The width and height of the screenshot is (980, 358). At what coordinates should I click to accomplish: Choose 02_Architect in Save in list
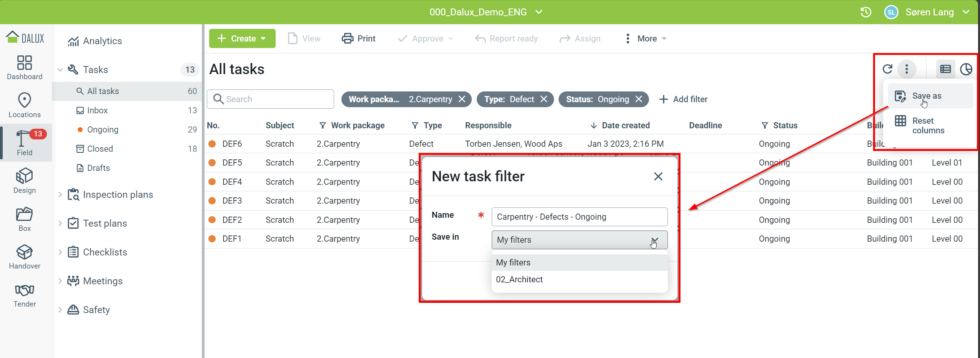point(519,279)
